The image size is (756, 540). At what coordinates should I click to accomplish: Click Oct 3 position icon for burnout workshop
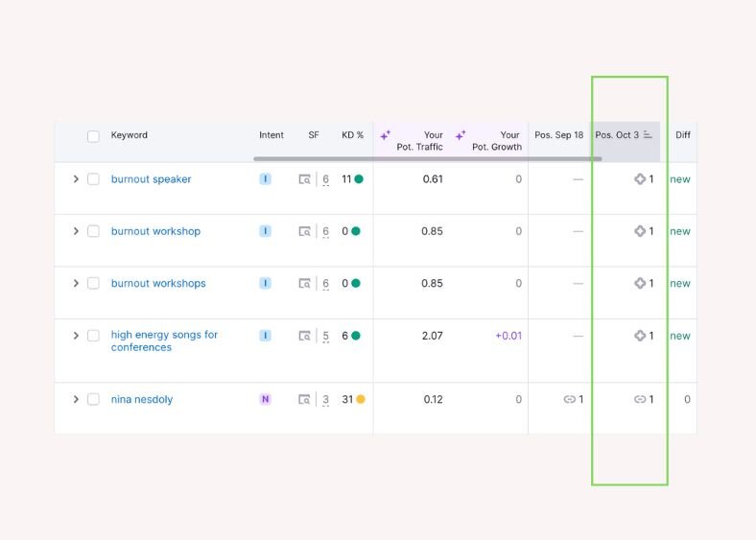point(640,231)
